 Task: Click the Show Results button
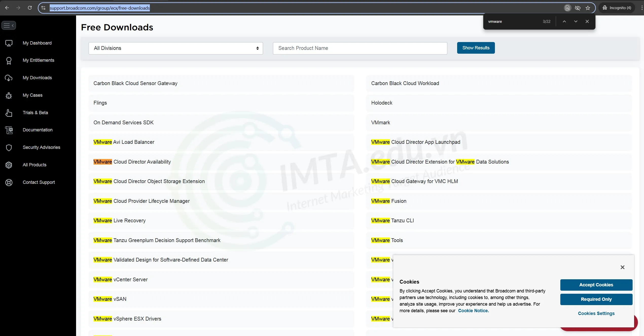[476, 48]
